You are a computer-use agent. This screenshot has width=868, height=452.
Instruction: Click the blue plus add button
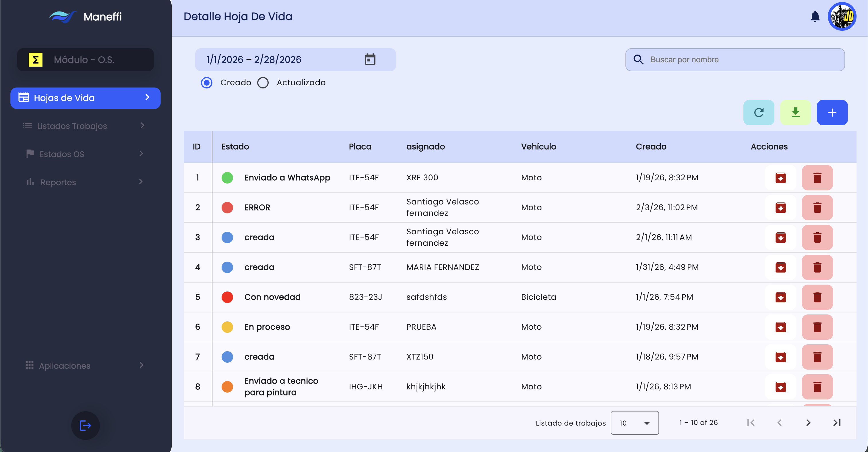[832, 113]
